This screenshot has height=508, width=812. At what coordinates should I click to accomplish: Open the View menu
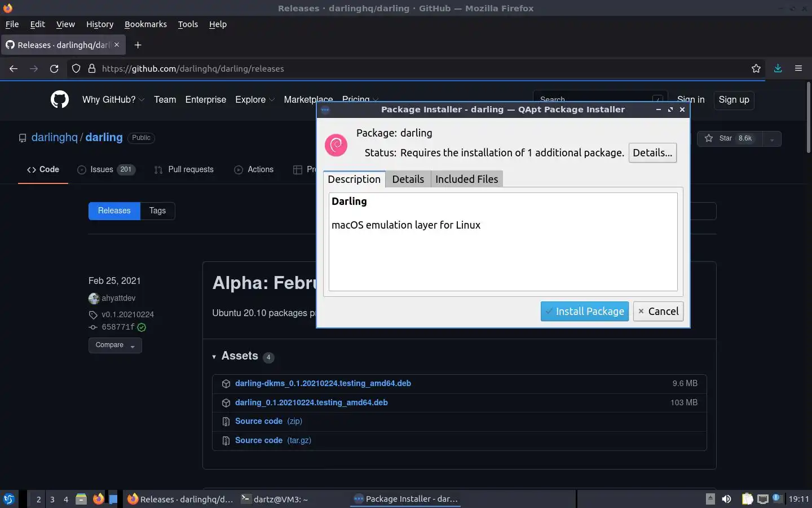(65, 24)
